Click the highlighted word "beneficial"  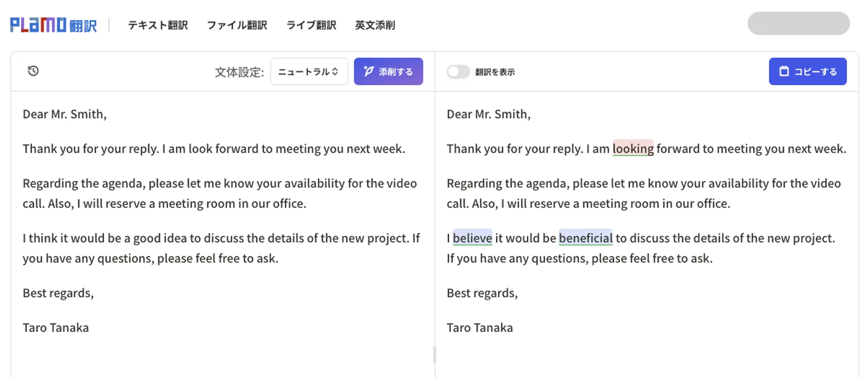point(586,238)
